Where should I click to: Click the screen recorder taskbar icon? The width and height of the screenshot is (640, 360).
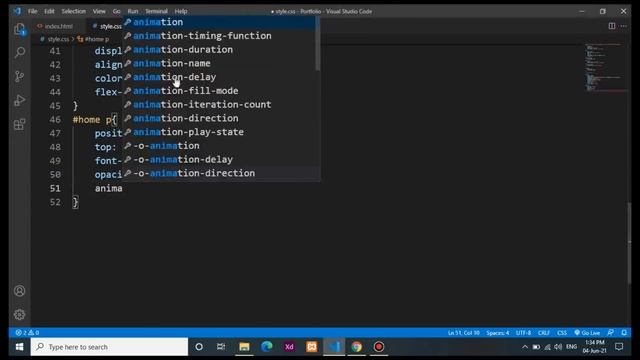[x=379, y=347]
